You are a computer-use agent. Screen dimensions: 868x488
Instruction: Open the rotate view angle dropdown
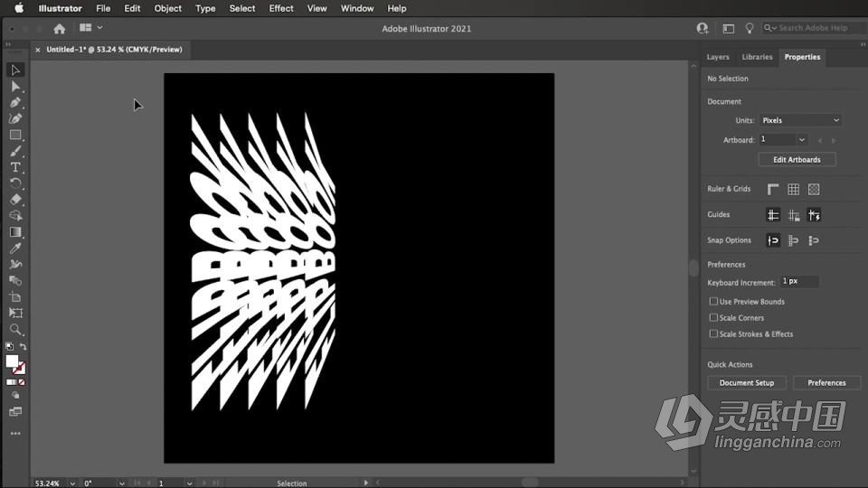point(121,483)
